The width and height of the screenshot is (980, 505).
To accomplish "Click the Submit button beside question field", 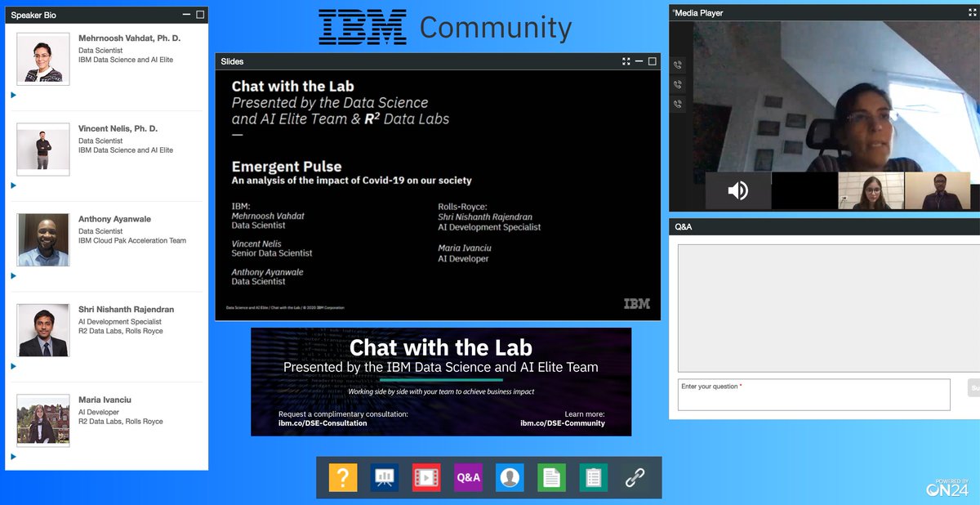I will coord(973,388).
